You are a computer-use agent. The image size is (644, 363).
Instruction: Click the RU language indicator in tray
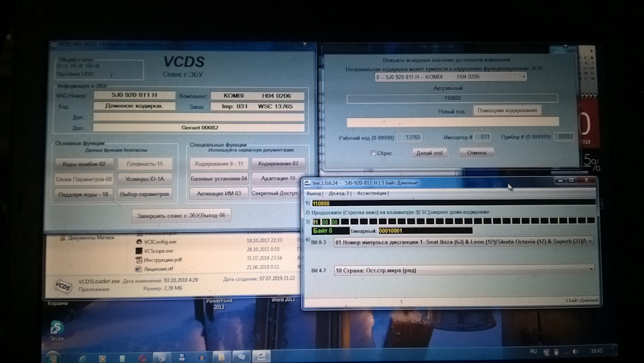pos(533,352)
